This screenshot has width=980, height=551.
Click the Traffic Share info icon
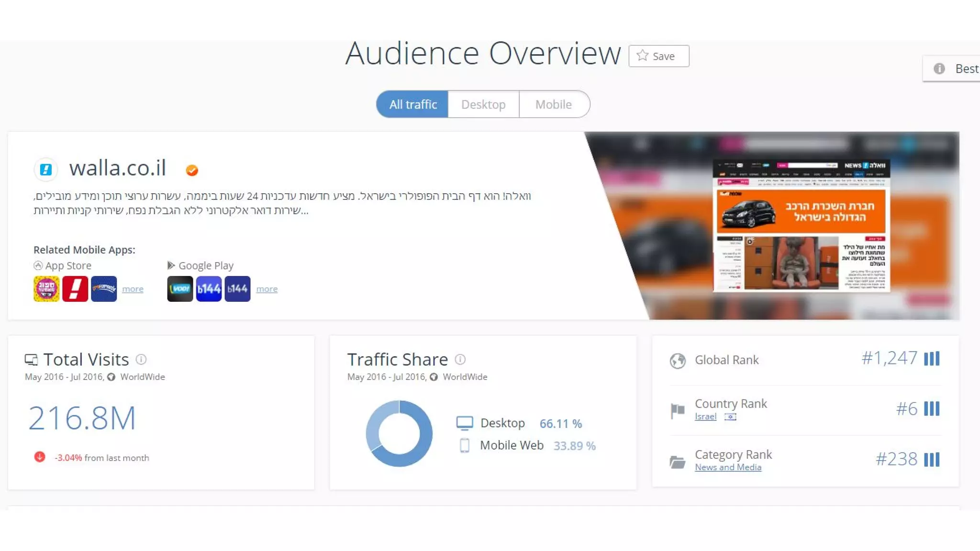[x=460, y=359]
